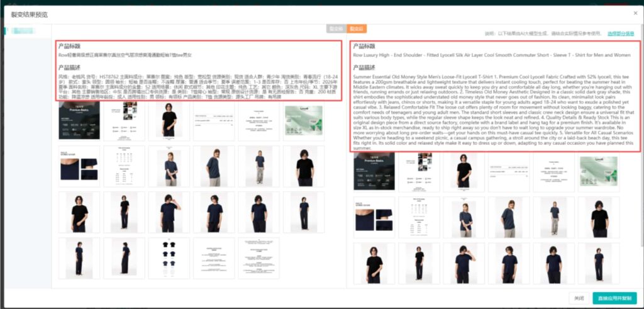This screenshot has width=644, height=309.
Task: Open Premium Basics poster thumbnail in English panel
Action: pos(374,171)
